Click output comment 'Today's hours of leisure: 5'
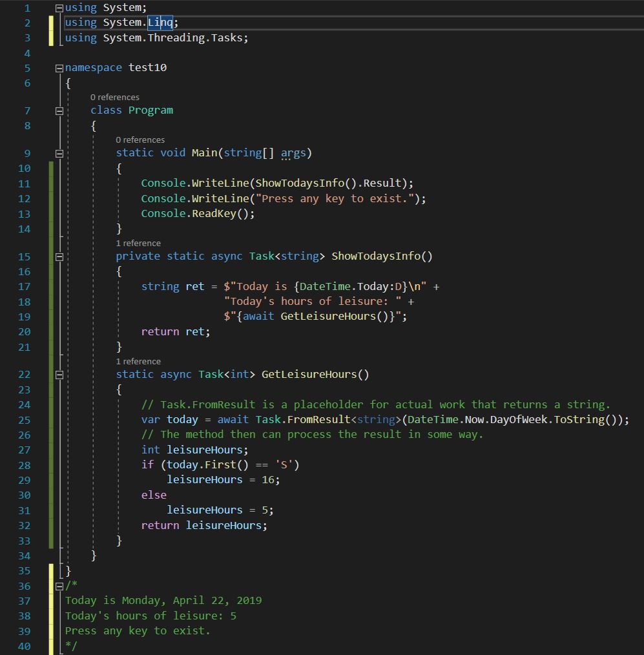This screenshot has height=655, width=644. pos(151,616)
